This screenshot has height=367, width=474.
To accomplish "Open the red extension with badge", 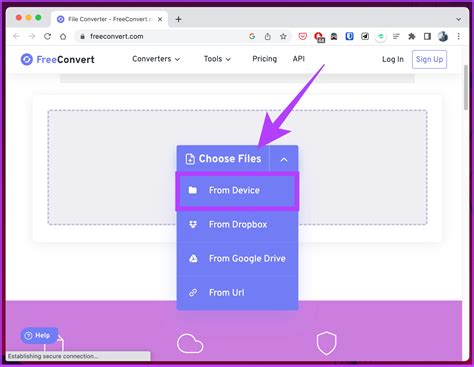I will [x=319, y=37].
